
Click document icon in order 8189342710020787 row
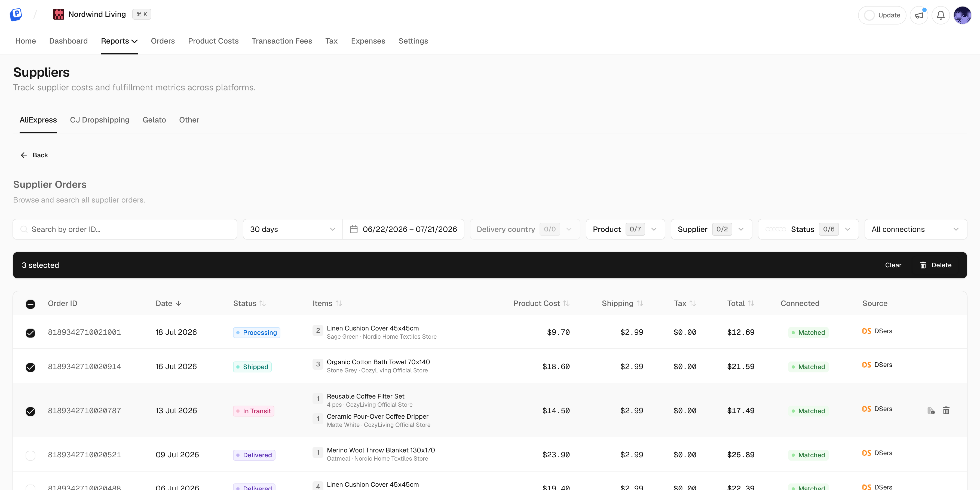(931, 411)
